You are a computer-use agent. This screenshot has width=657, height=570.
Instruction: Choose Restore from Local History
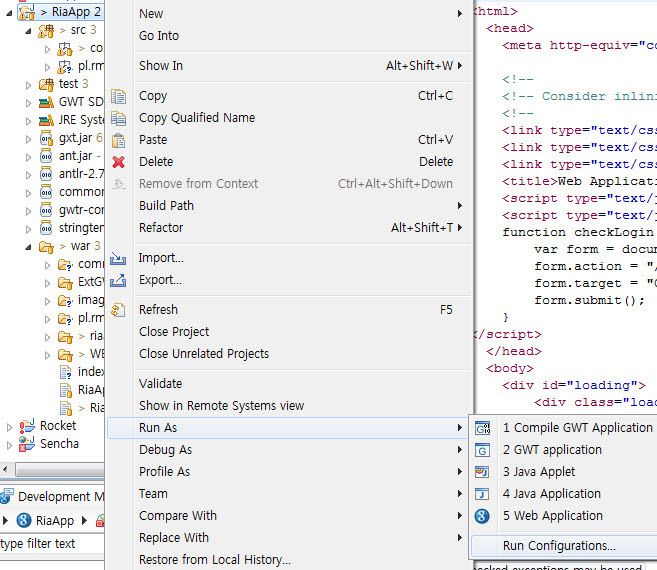289,560
